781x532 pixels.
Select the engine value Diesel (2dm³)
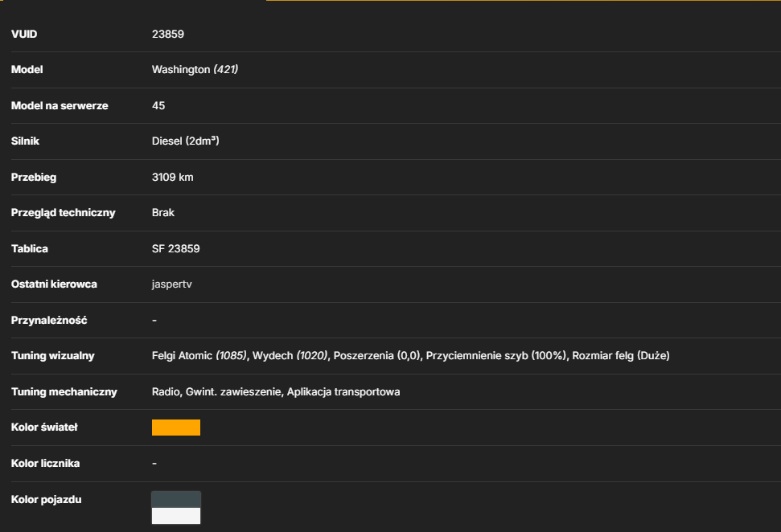(185, 141)
